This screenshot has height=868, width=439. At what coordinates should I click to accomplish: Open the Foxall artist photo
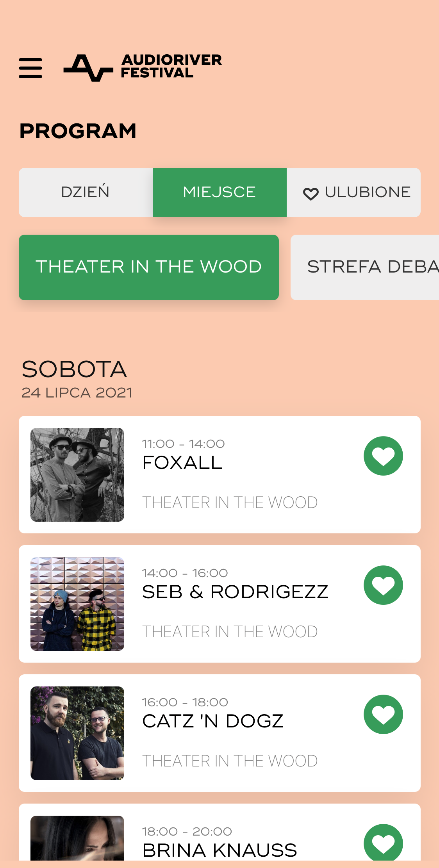[x=77, y=474]
